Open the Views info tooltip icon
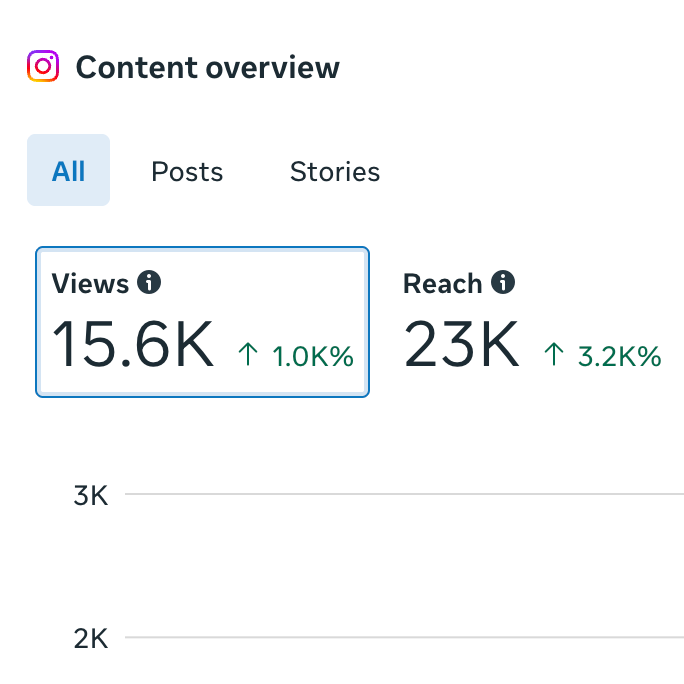This screenshot has height=684, width=684. (x=149, y=282)
